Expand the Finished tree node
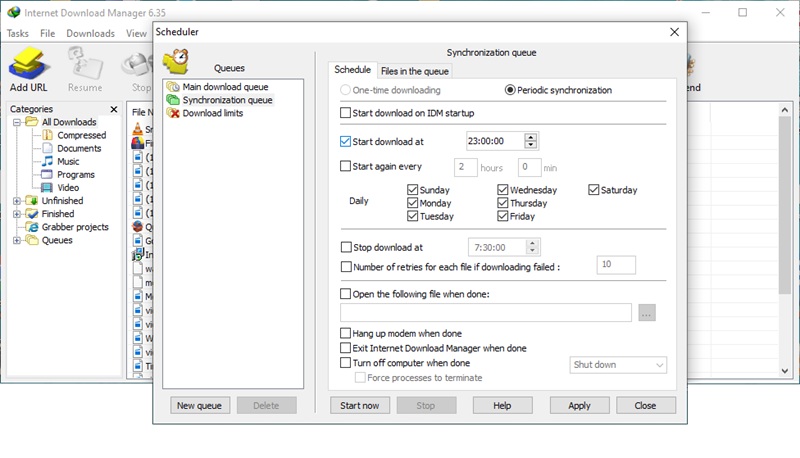Viewport: 800px width, 458px height. coord(17,214)
